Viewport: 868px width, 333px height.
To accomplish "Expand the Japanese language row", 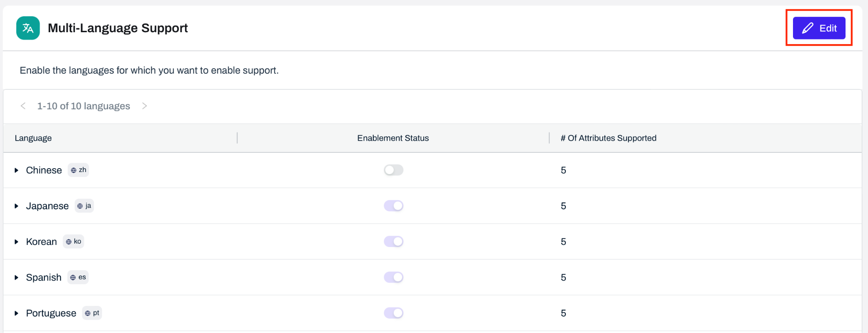I will pos(17,206).
